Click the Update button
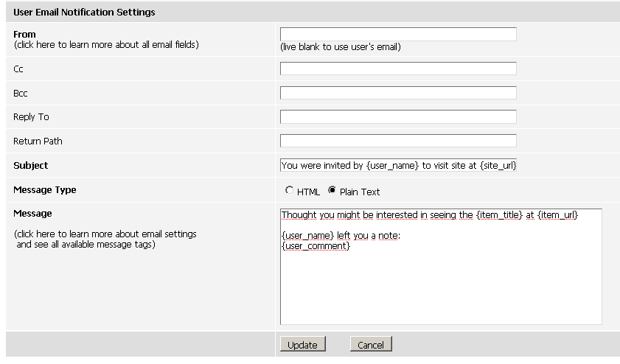620x364 pixels. 302,344
